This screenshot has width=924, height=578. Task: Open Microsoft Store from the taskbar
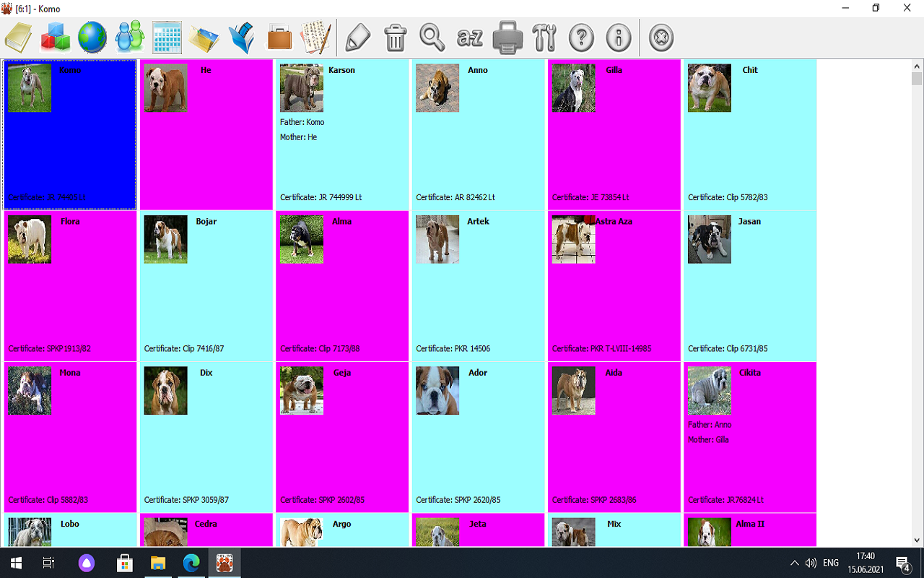[x=124, y=563]
